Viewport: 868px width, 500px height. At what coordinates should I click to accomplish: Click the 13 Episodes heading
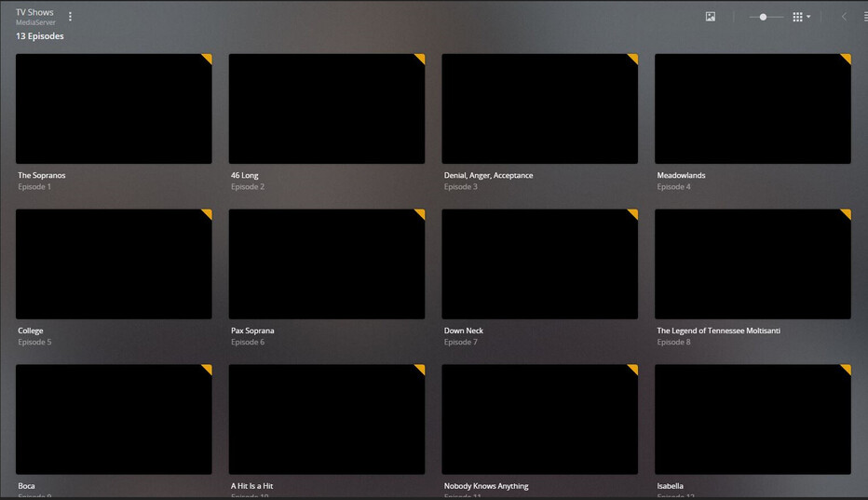[x=40, y=36]
